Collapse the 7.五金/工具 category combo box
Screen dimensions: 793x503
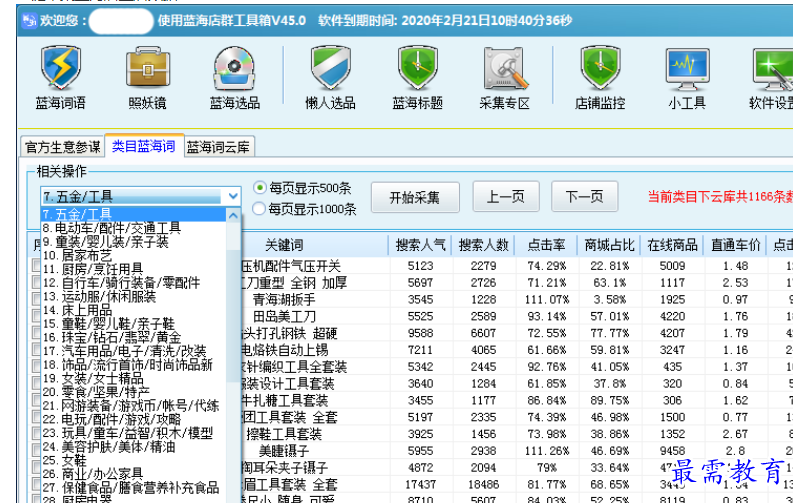[x=232, y=197]
